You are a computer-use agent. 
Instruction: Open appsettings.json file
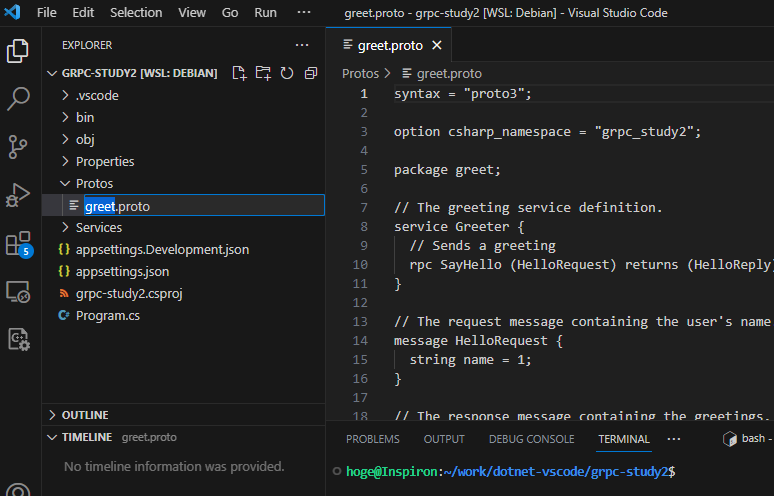pos(122,271)
